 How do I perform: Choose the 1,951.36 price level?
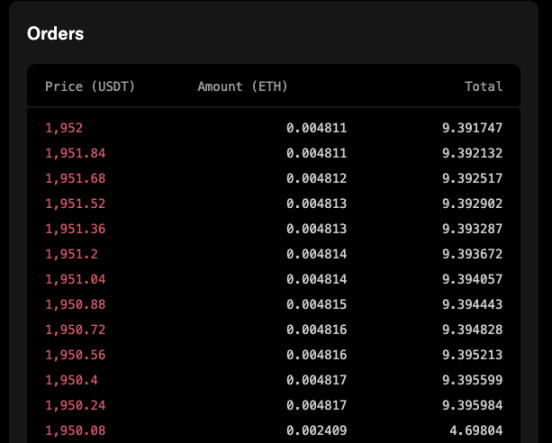click(75, 229)
